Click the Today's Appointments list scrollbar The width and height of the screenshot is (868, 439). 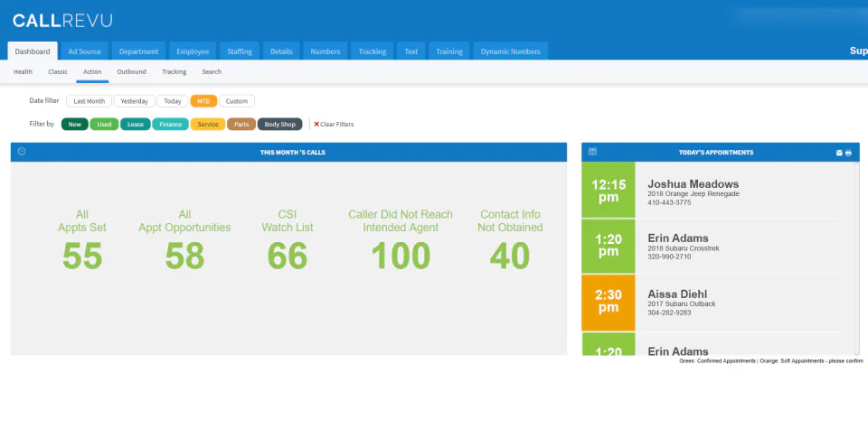857,258
